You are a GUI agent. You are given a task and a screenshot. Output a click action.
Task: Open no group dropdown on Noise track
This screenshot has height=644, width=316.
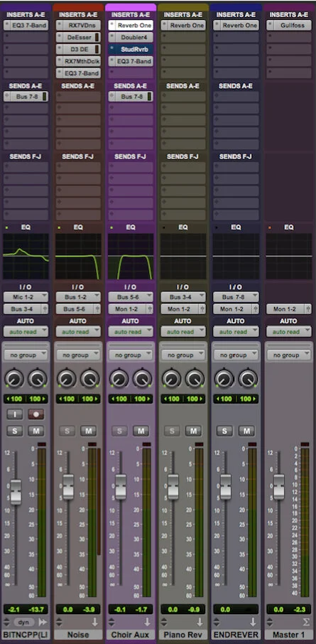[x=78, y=355]
